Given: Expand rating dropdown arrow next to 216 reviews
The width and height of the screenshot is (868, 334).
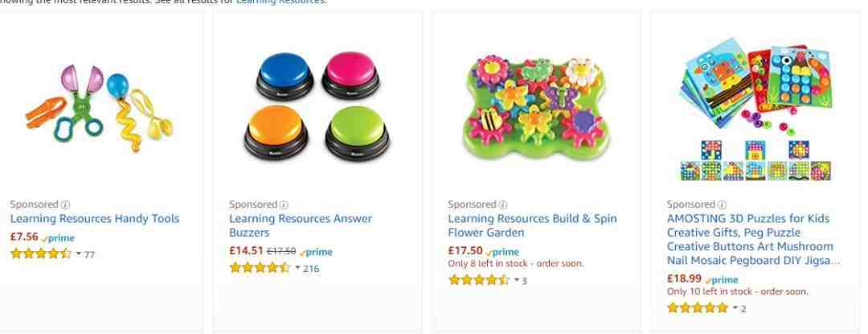Looking at the screenshot, I should pyautogui.click(x=298, y=268).
